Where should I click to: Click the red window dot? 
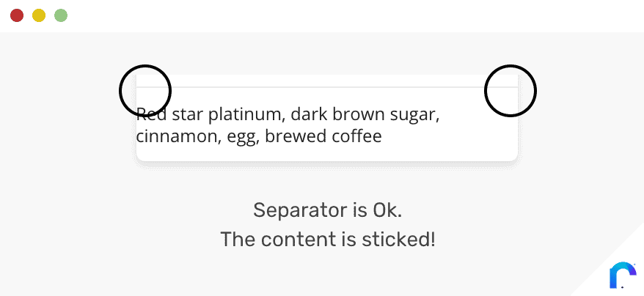[x=17, y=15]
